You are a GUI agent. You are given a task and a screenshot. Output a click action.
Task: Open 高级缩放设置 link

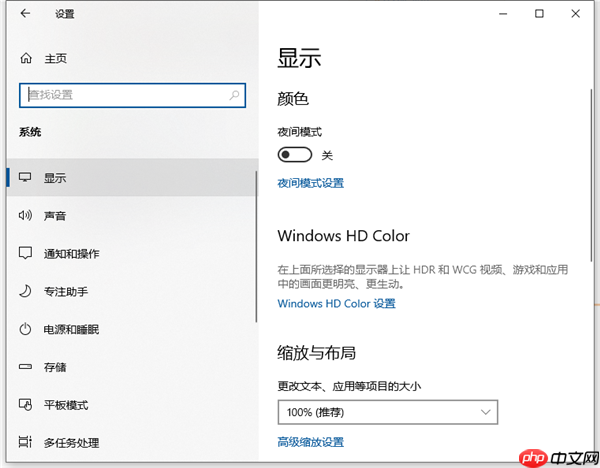310,442
